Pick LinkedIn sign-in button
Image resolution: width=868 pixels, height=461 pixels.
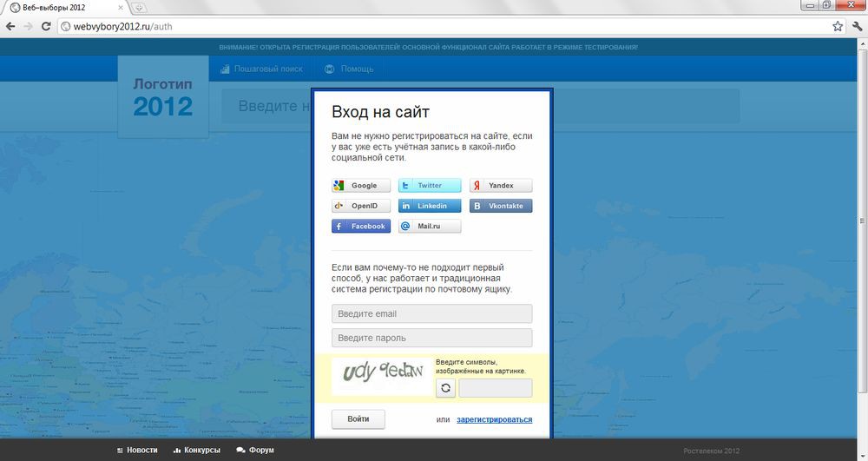click(430, 206)
